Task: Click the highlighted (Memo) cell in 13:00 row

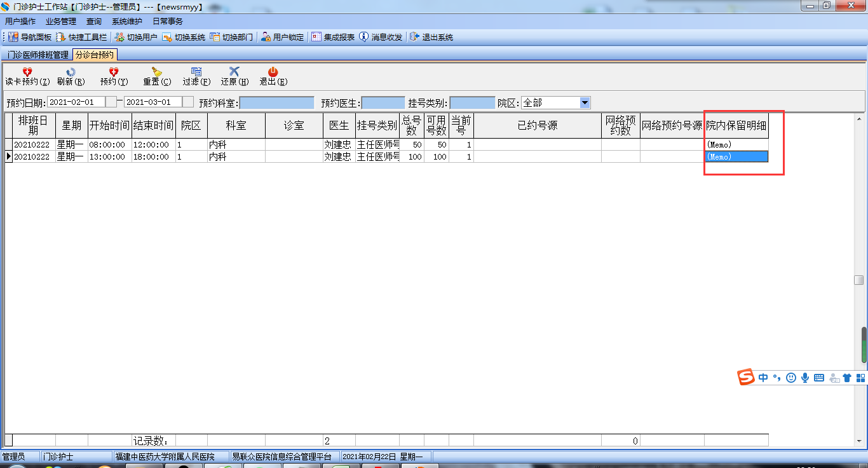Action: pyautogui.click(x=736, y=157)
